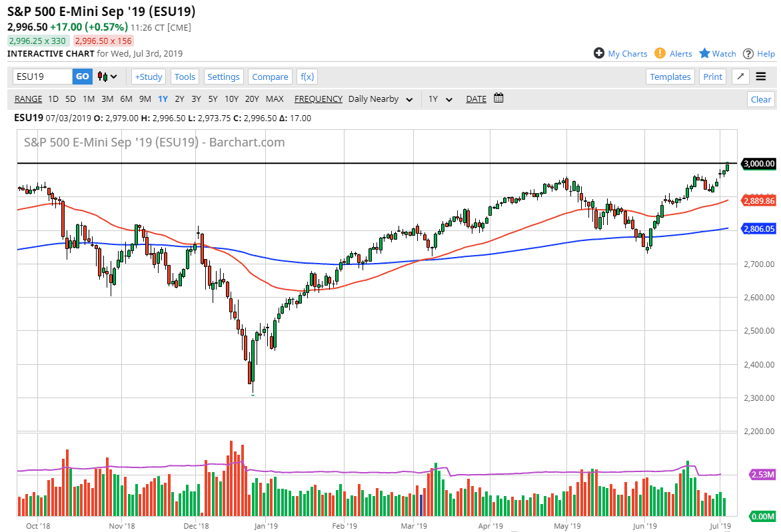Click the pop-out arrow icon near Print

coord(740,77)
